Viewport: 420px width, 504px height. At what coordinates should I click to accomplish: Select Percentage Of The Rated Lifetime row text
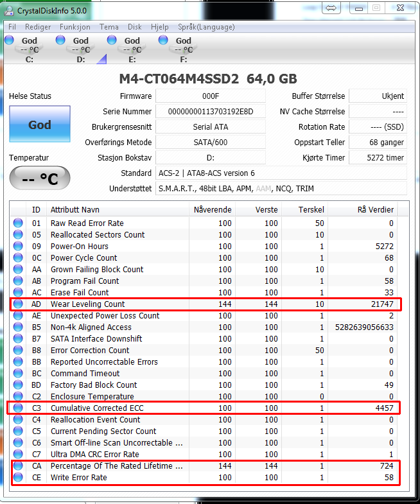(117, 466)
